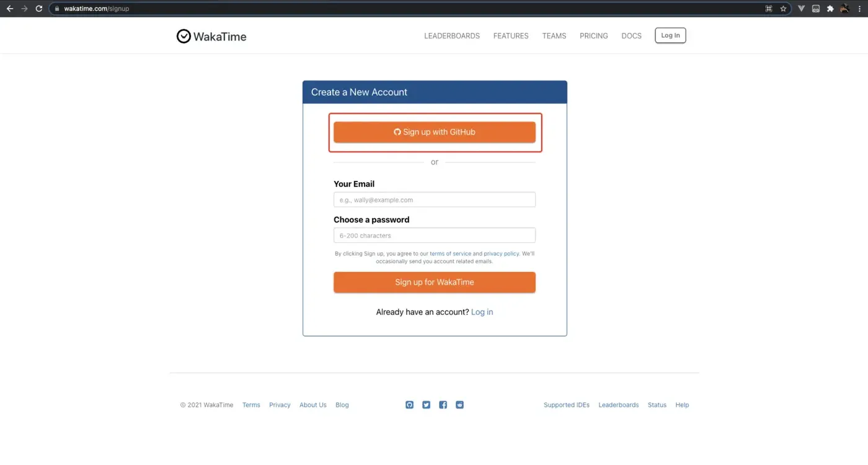Click the browser forward arrow
The image size is (868, 465).
point(24,9)
